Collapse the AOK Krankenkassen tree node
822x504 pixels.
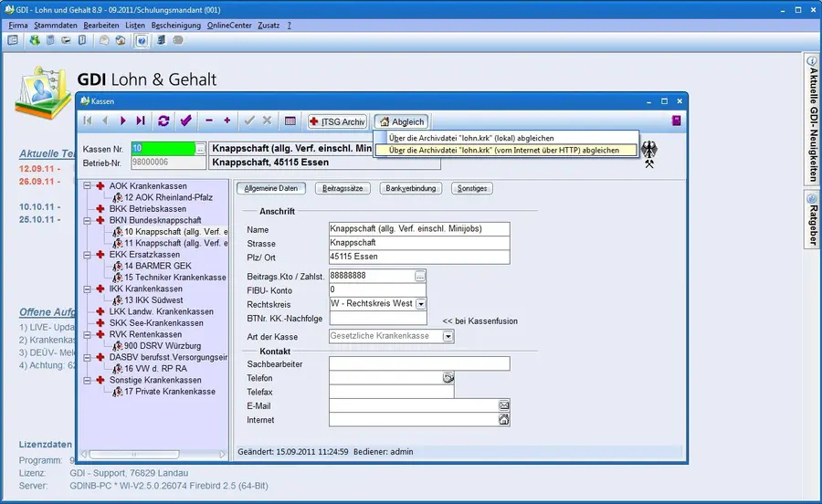pos(88,186)
